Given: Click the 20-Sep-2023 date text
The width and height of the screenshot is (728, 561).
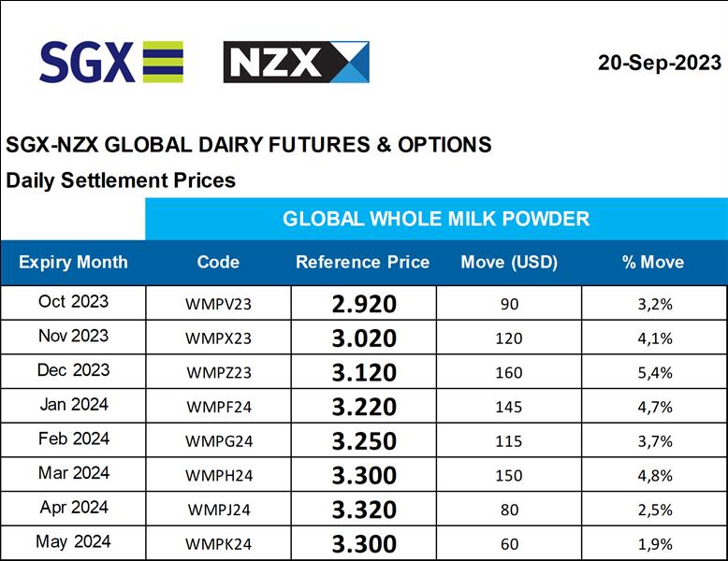Looking at the screenshot, I should [660, 63].
